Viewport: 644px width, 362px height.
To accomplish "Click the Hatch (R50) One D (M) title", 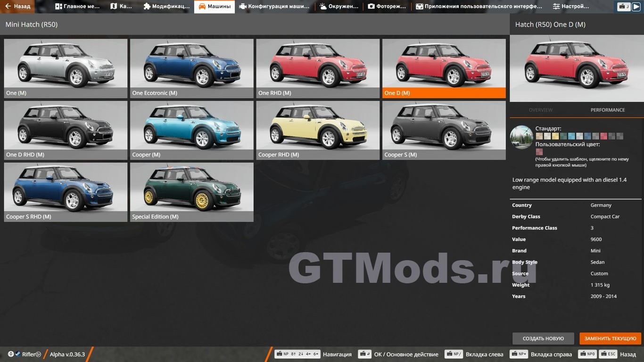I will click(550, 25).
